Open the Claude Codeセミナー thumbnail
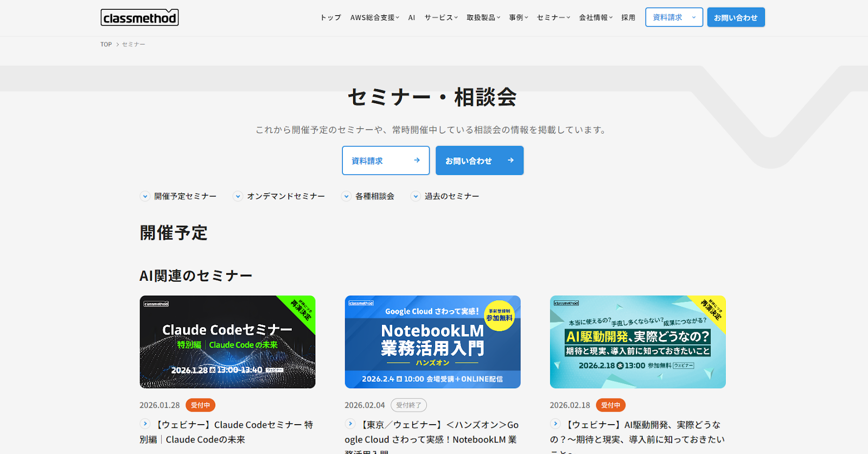Screen dimensions: 868x454 (x=227, y=342)
